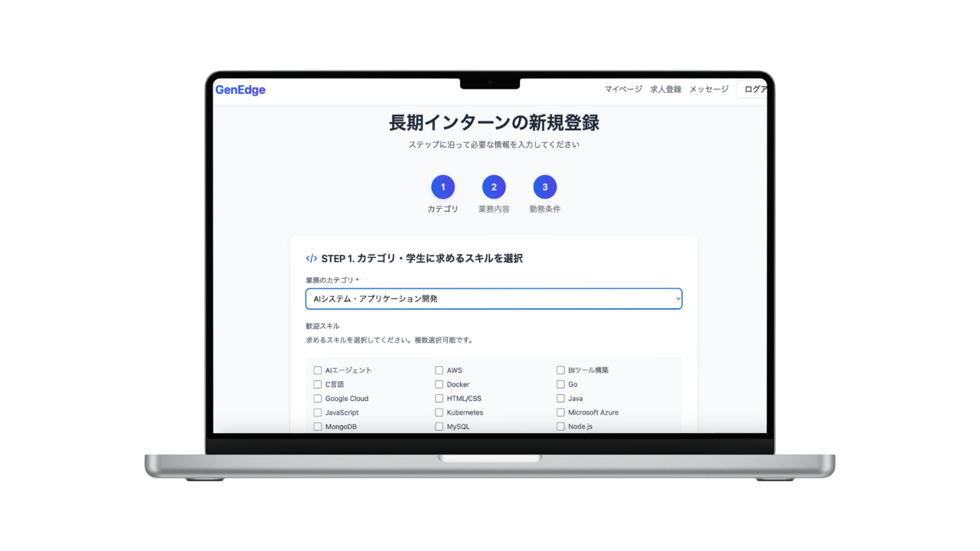Tick the BIツール構築 checkbox
This screenshot has width=980, height=551.
[560, 370]
